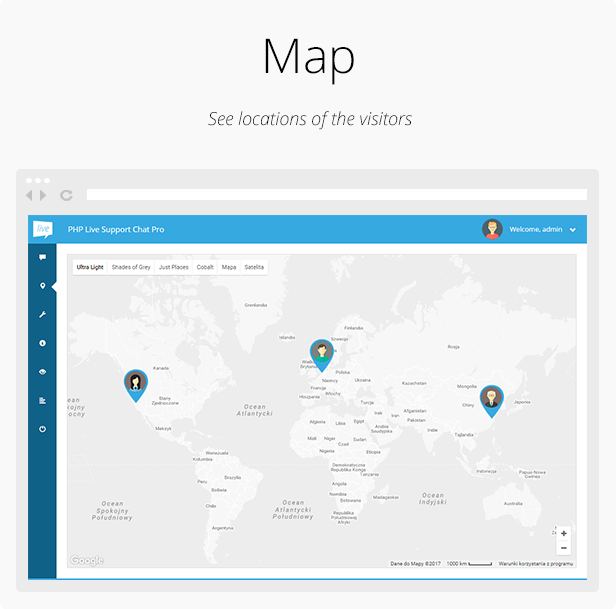Click the visitor marker over Europe

322,356
